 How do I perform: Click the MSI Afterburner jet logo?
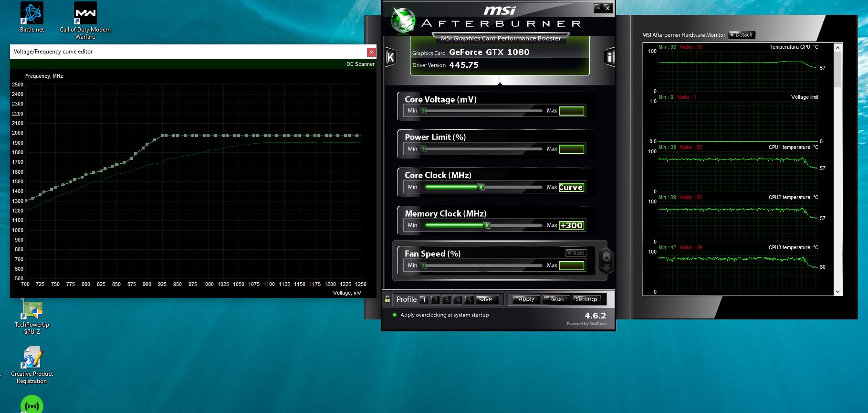[x=403, y=21]
